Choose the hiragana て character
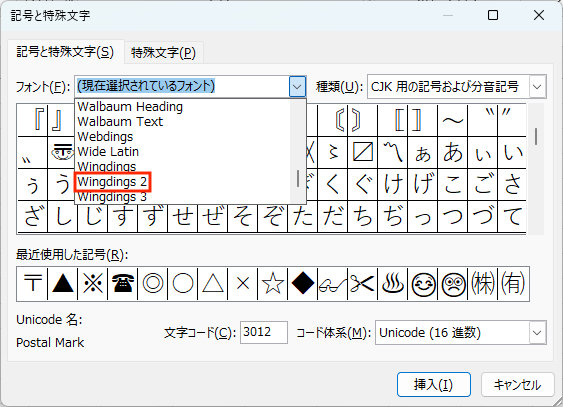The image size is (563, 407). point(512,216)
